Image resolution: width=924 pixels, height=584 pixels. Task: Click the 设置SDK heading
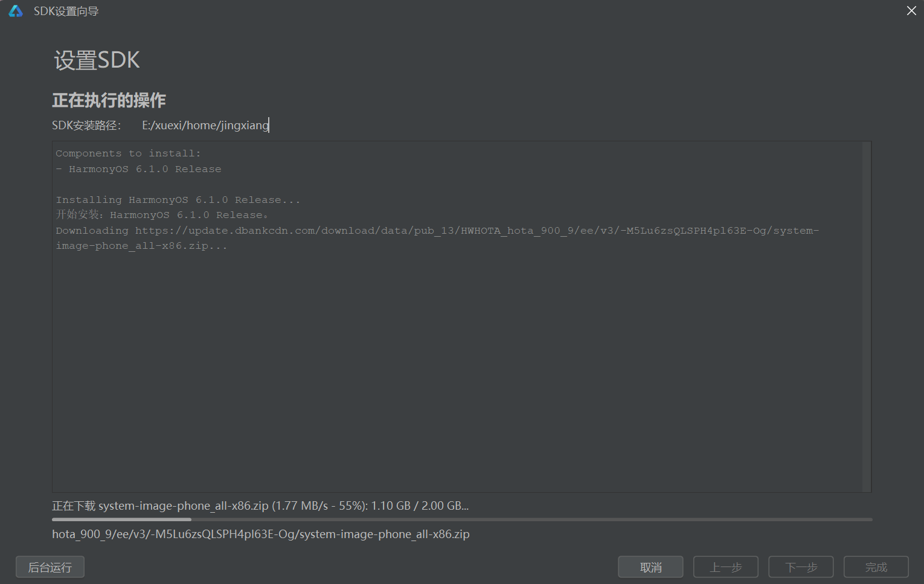coord(97,60)
